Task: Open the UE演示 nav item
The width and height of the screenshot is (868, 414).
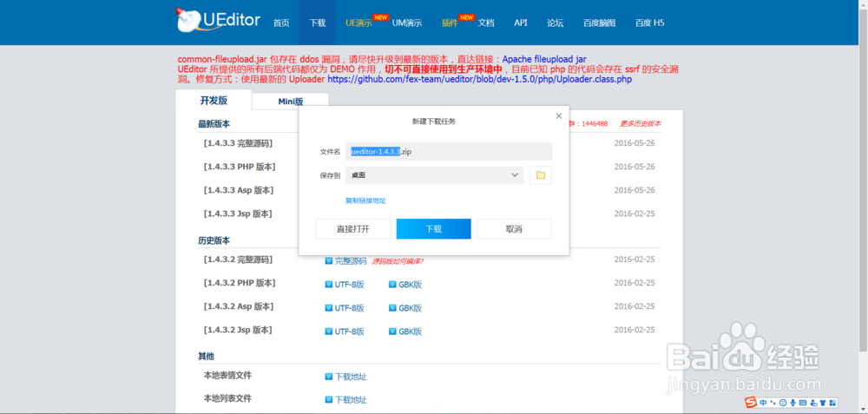Action: 358,23
